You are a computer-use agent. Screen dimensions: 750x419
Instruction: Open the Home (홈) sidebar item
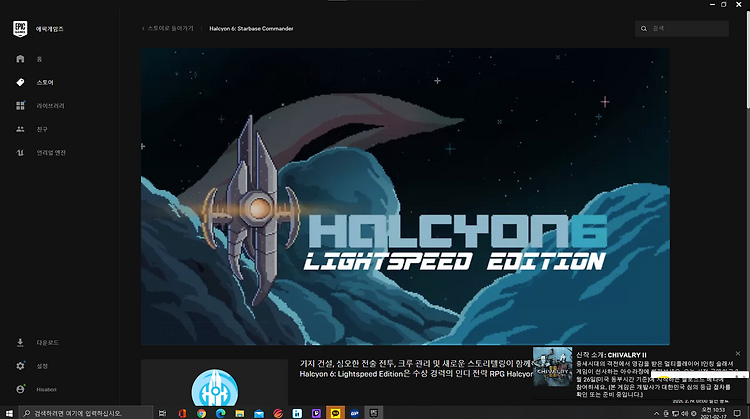(39, 59)
